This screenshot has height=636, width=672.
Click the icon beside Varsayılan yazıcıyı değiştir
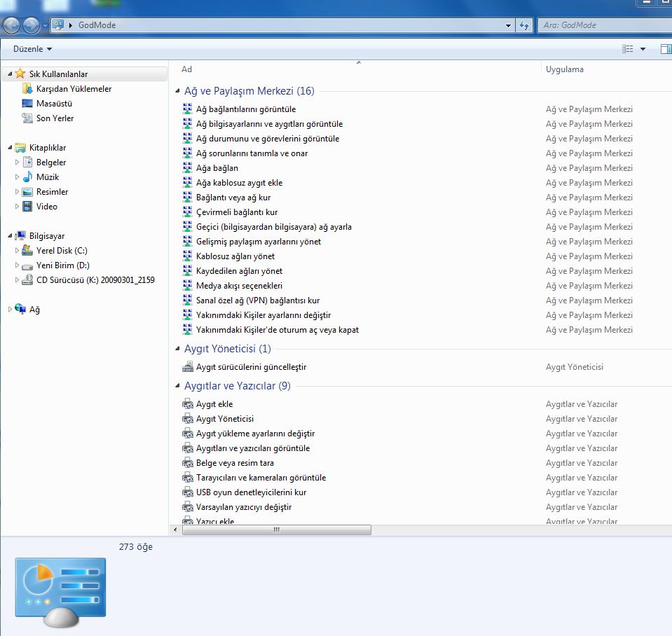[x=188, y=506]
